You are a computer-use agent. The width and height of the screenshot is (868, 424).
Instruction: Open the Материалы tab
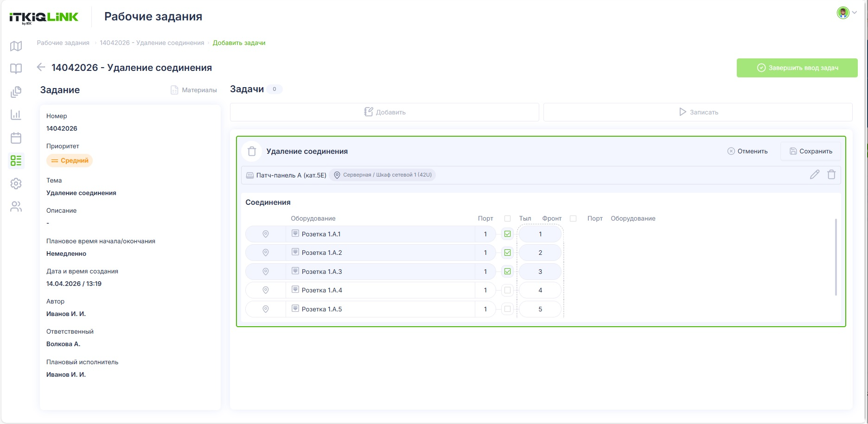194,90
